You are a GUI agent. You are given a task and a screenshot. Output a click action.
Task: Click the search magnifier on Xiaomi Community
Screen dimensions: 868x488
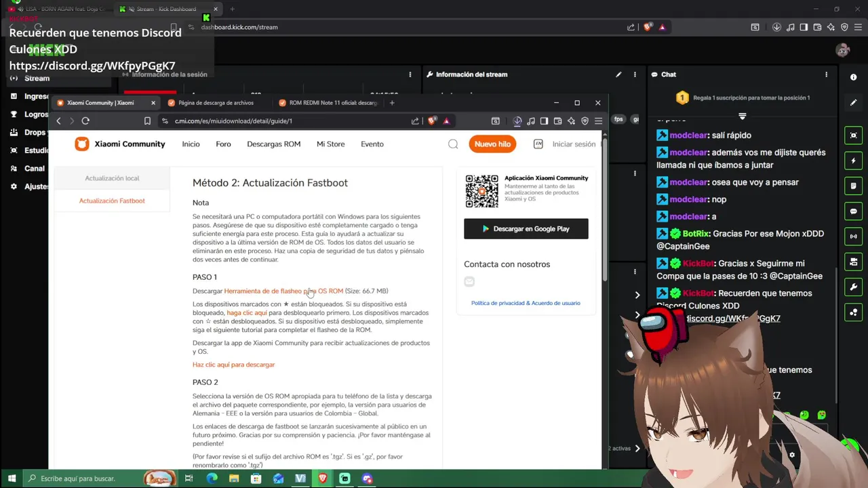[x=453, y=144]
